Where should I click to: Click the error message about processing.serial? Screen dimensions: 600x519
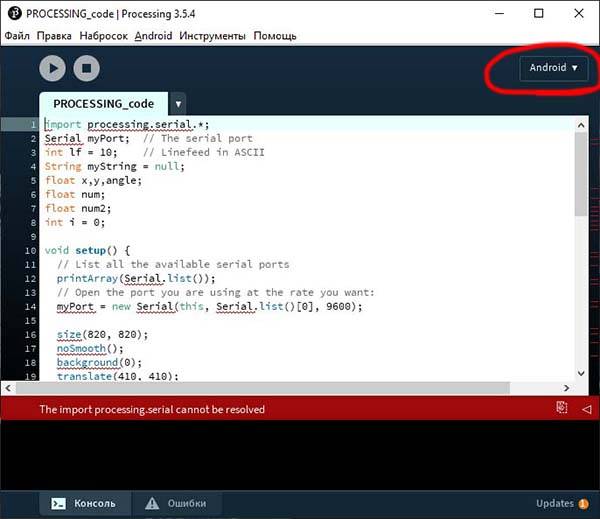pos(152,410)
